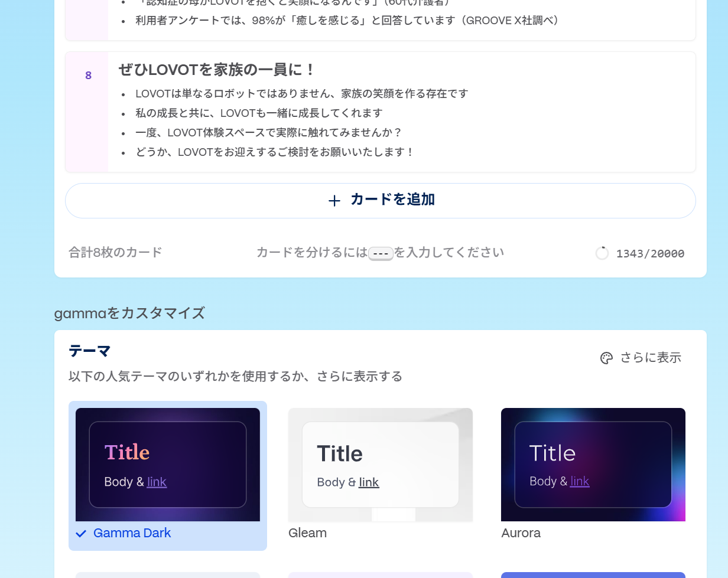
Task: Click the Aurora theme label
Action: pos(521,533)
